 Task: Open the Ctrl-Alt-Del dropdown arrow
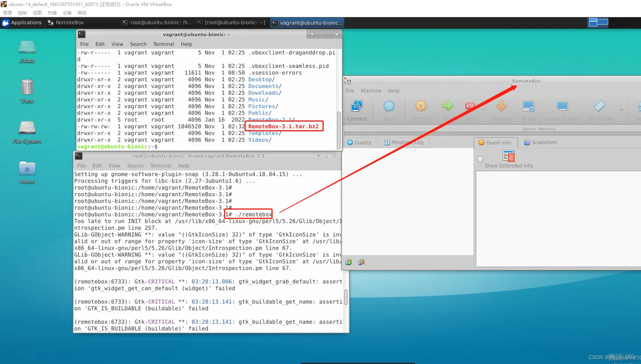(x=621, y=110)
